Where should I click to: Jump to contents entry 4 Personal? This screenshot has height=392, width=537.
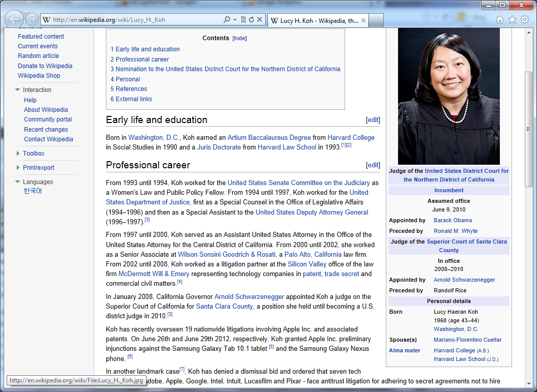click(125, 79)
